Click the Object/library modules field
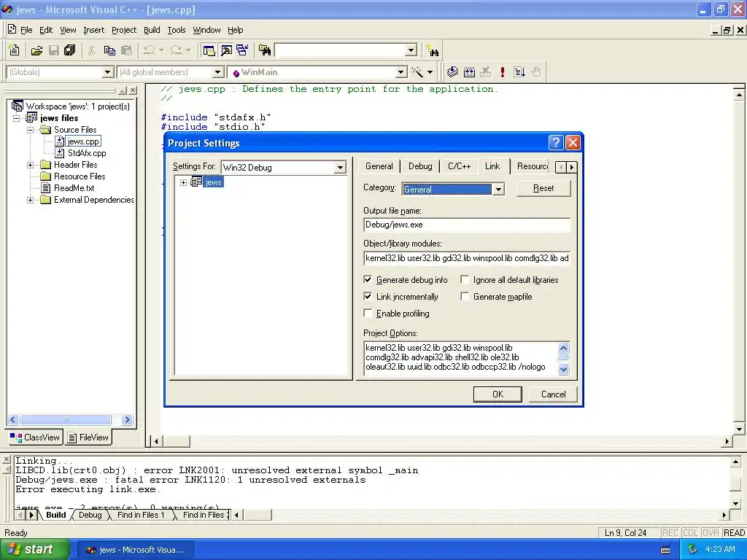Image resolution: width=747 pixels, height=560 pixels. (466, 258)
